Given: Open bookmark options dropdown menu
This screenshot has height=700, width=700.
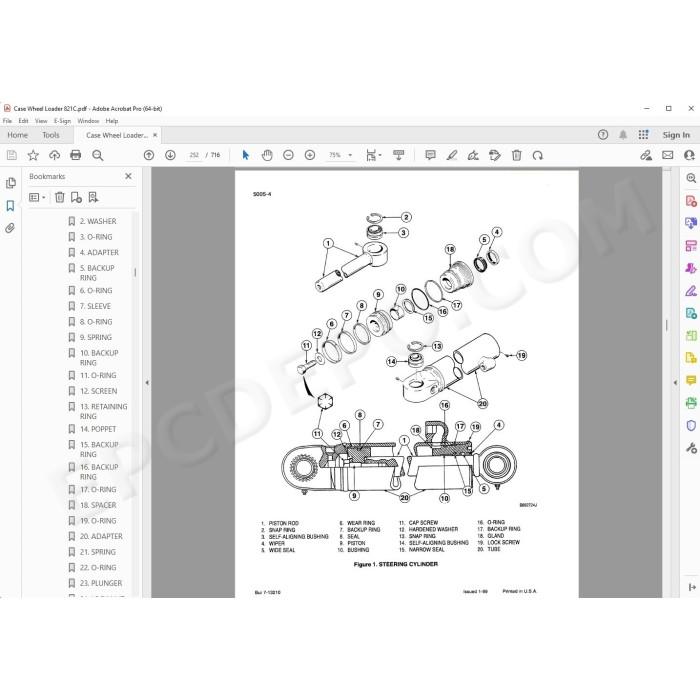Looking at the screenshot, I should click(x=37, y=197).
